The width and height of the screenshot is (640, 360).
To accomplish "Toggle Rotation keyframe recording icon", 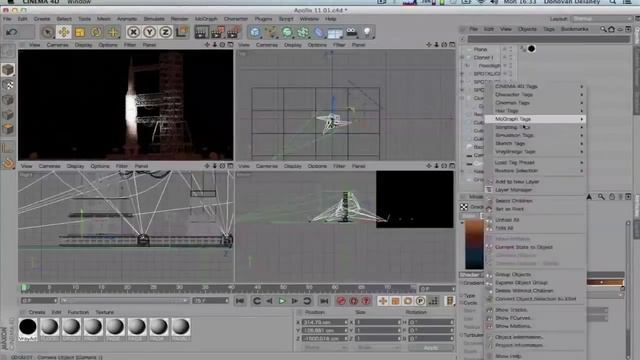I will 408,301.
